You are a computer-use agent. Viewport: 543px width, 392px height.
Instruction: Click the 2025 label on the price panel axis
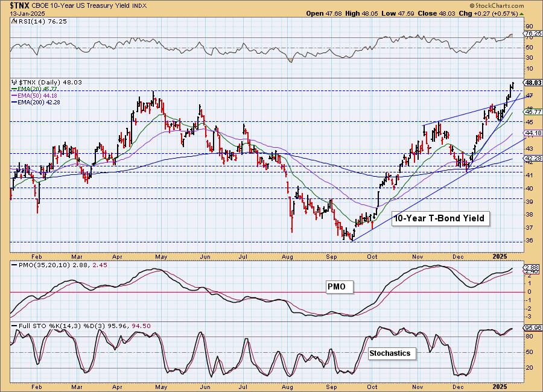[x=500, y=256]
